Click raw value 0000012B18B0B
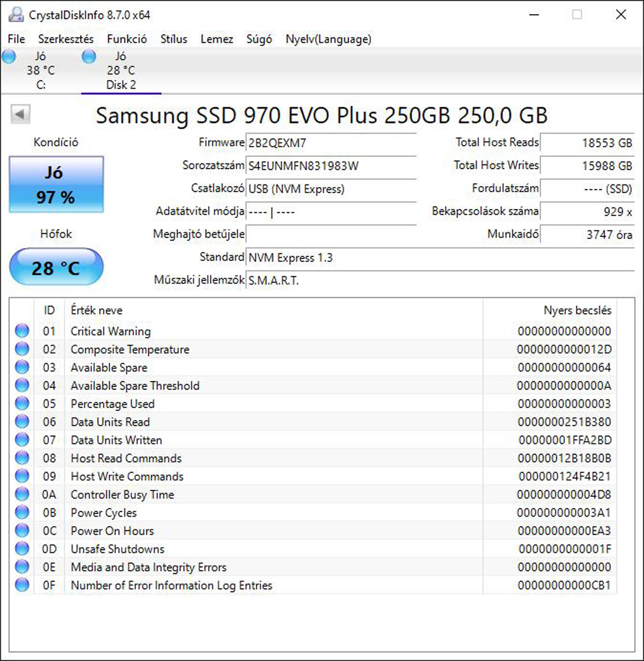 coord(564,458)
